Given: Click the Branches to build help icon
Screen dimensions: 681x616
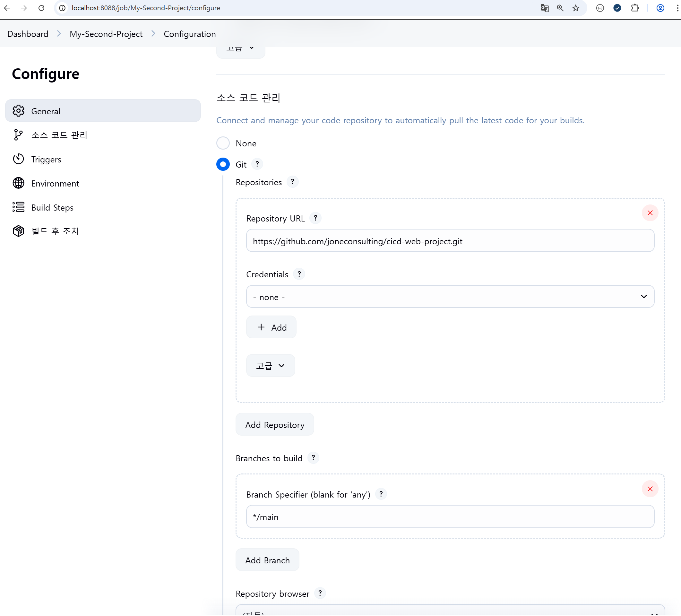Looking at the screenshot, I should [x=313, y=458].
